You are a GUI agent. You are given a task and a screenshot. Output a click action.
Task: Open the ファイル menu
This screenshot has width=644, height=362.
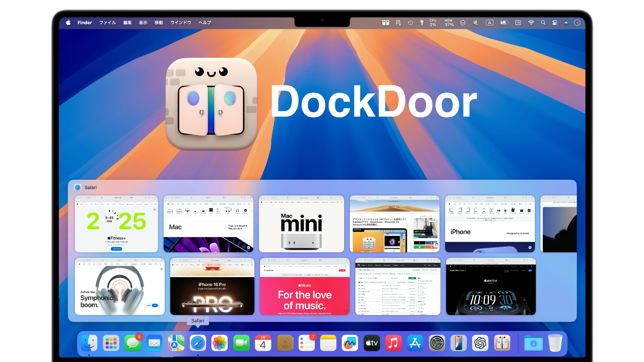click(108, 23)
